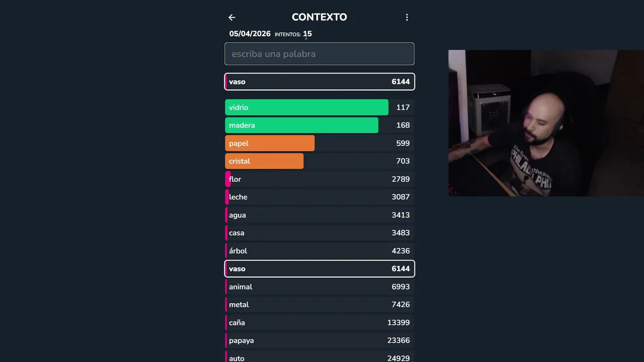Click the 'madera' guess row
644x362 pixels.
(319, 125)
